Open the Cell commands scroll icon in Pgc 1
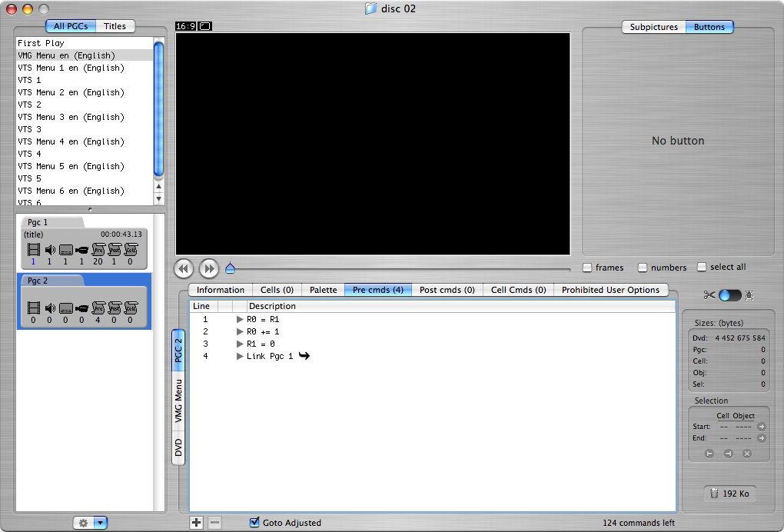 click(x=131, y=250)
